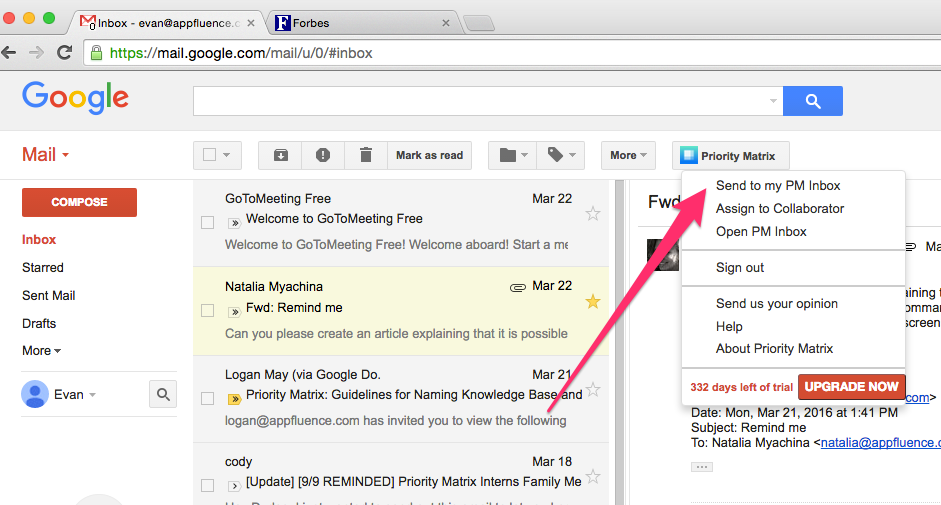Screen dimensions: 941x505
Task: Open the Inbox folder
Action: pos(39,240)
